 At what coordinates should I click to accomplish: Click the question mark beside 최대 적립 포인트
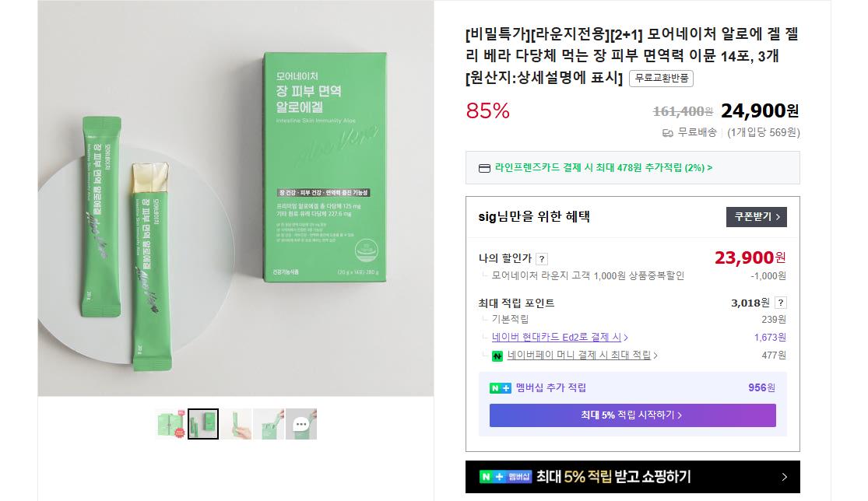point(781,303)
